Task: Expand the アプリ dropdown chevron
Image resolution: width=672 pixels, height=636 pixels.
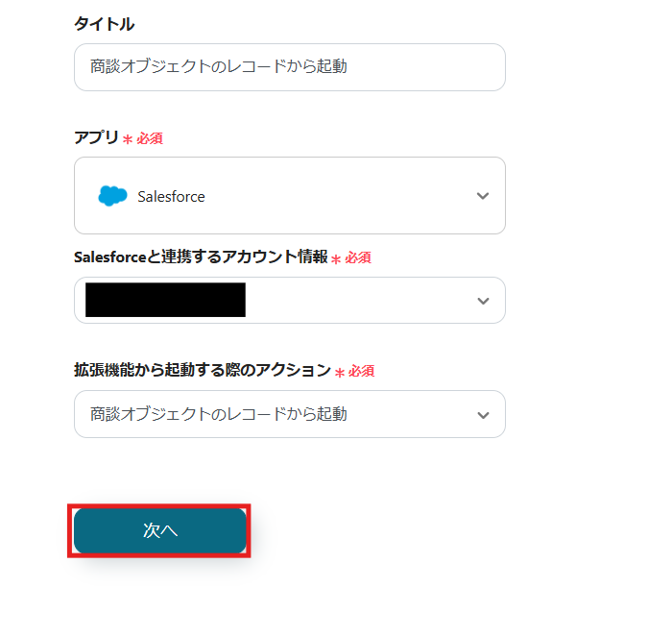Action: [x=483, y=196]
